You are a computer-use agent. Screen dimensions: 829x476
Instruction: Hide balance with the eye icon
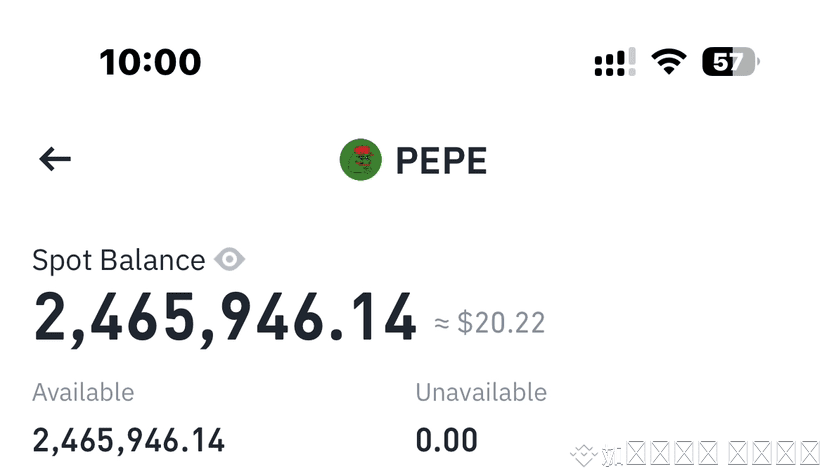[229, 260]
